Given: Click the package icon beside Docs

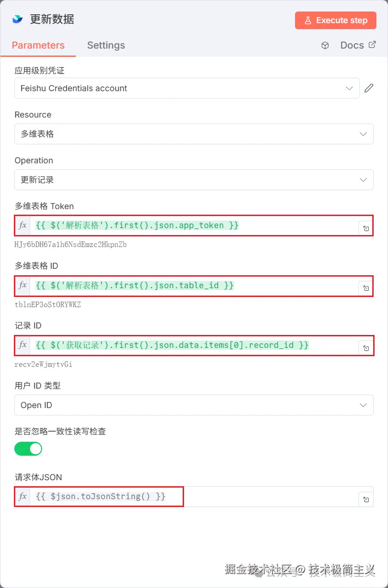Looking at the screenshot, I should click(325, 45).
